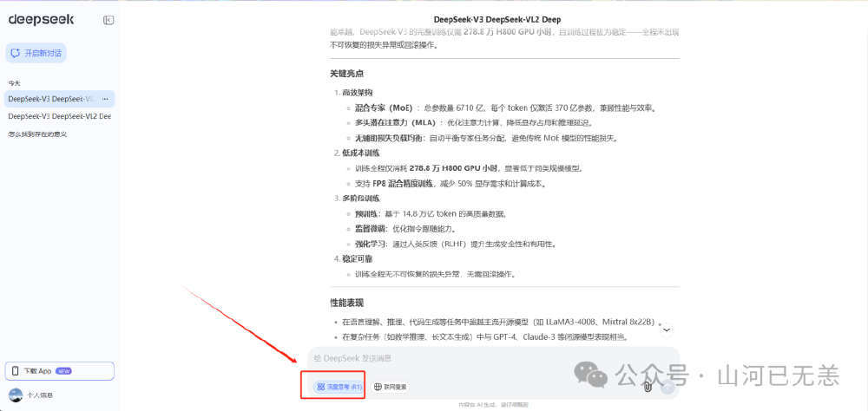Screen dimensions: 868x411
Task: Click the 性能表现 heading
Action: point(347,303)
